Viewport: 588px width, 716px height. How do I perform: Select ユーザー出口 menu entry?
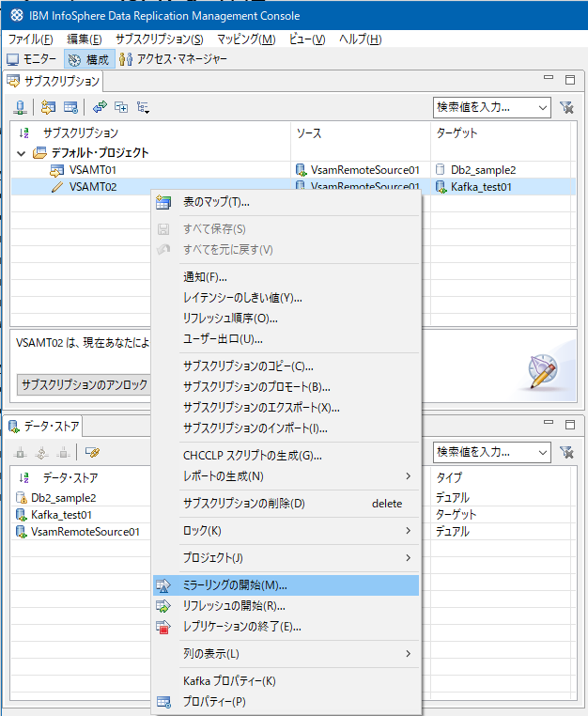pyautogui.click(x=286, y=339)
